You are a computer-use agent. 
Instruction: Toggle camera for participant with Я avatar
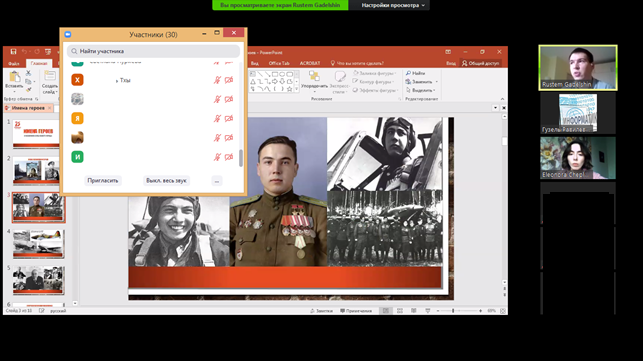[x=229, y=119]
